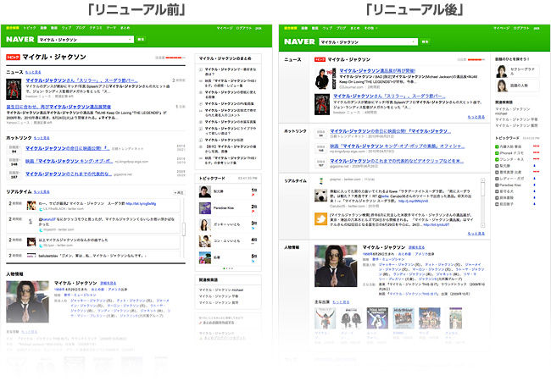The height and width of the screenshot is (392, 551).
Task: Click the NAVER logo on the after-renewal page
Action: (x=299, y=41)
